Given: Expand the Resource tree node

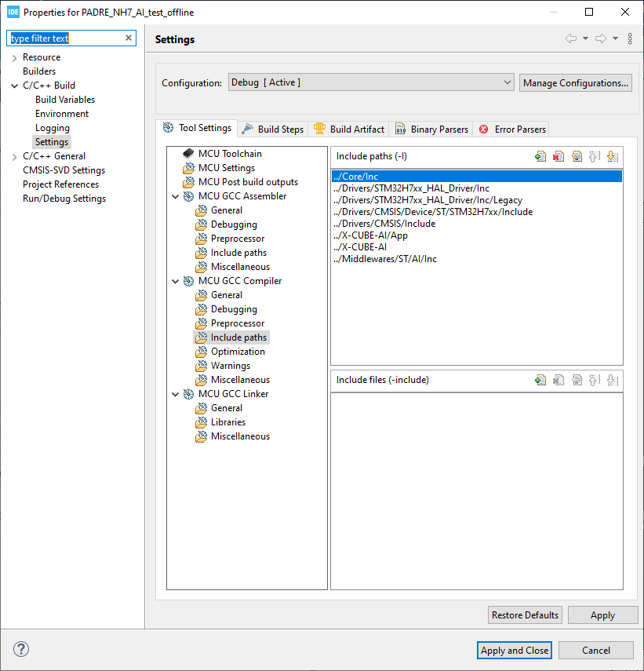Looking at the screenshot, I should coord(15,58).
